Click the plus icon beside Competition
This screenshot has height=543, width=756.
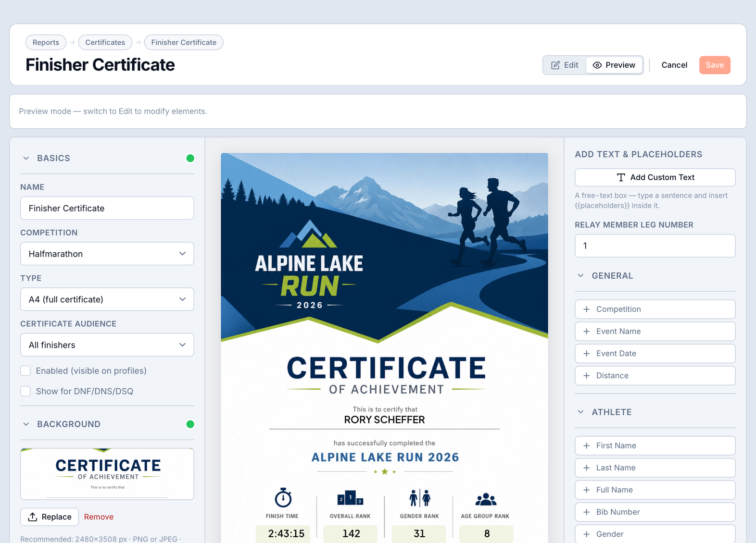(587, 309)
